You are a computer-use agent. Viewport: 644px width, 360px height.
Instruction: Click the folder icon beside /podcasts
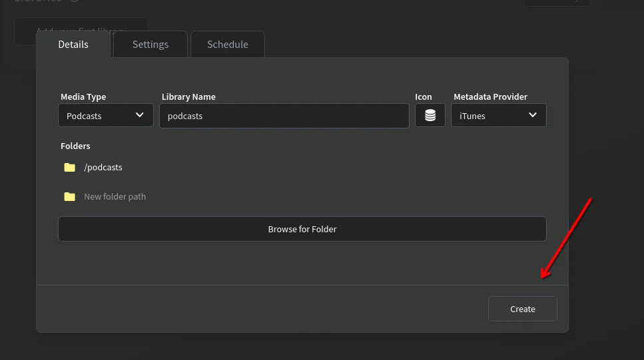tap(69, 168)
